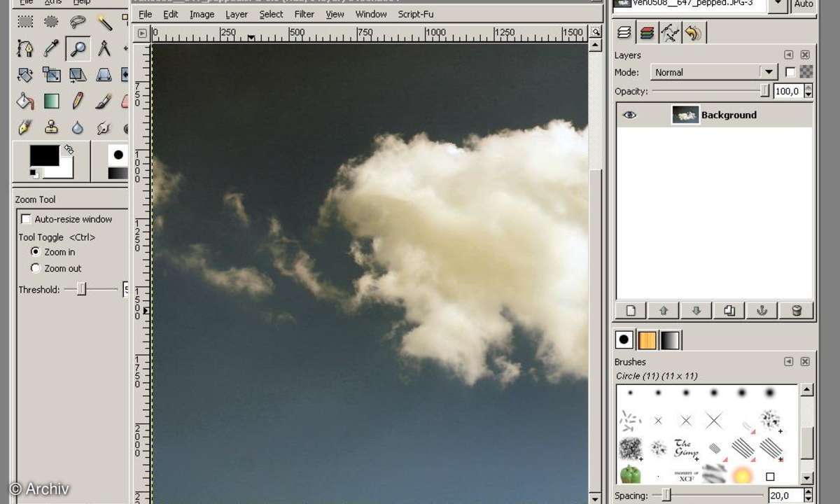Open the Layers panel configure menu arrow
The height and width of the screenshot is (504, 840).
pyautogui.click(x=789, y=55)
